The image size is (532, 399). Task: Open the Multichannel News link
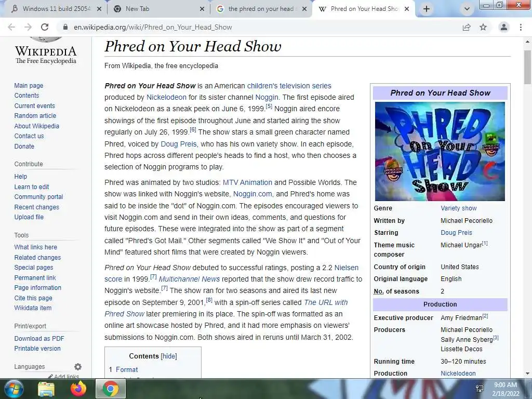click(x=189, y=279)
